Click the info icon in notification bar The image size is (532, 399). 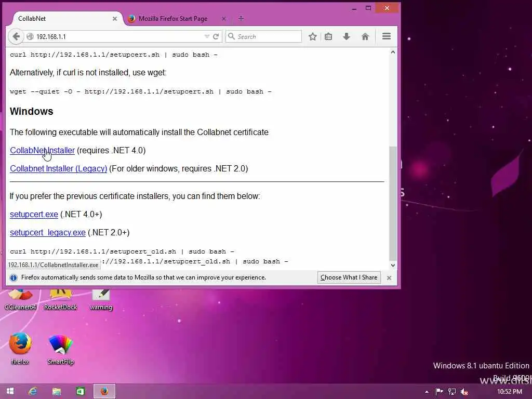(x=14, y=277)
